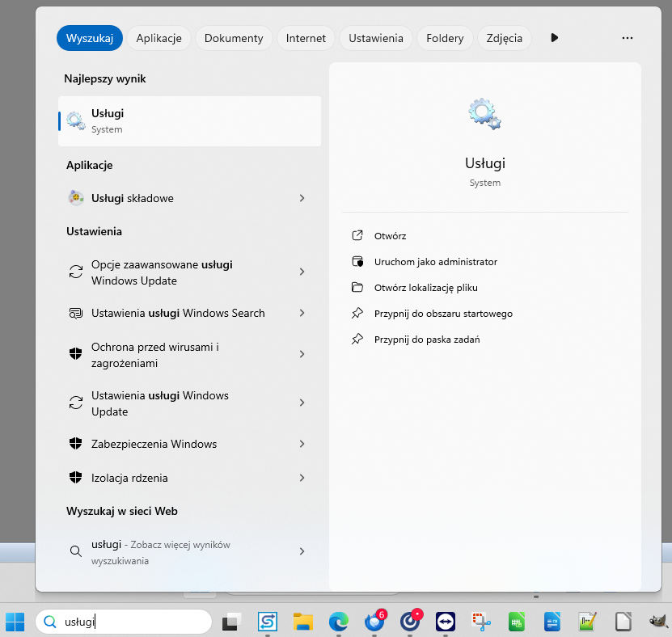Select Przypnij do obszaru startowego
This screenshot has height=637, width=672.
tap(442, 314)
